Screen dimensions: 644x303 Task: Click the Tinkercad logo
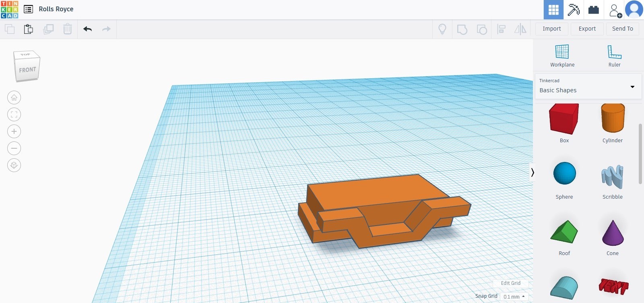coord(10,10)
